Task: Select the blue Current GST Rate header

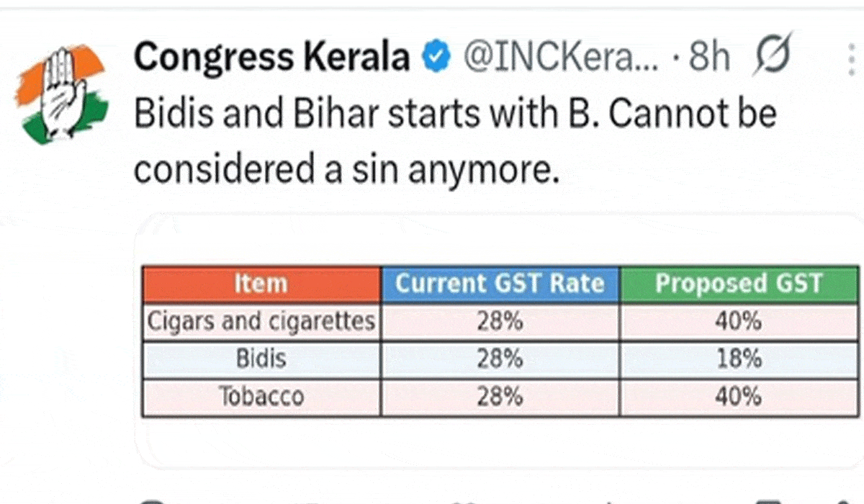Action: tap(500, 284)
